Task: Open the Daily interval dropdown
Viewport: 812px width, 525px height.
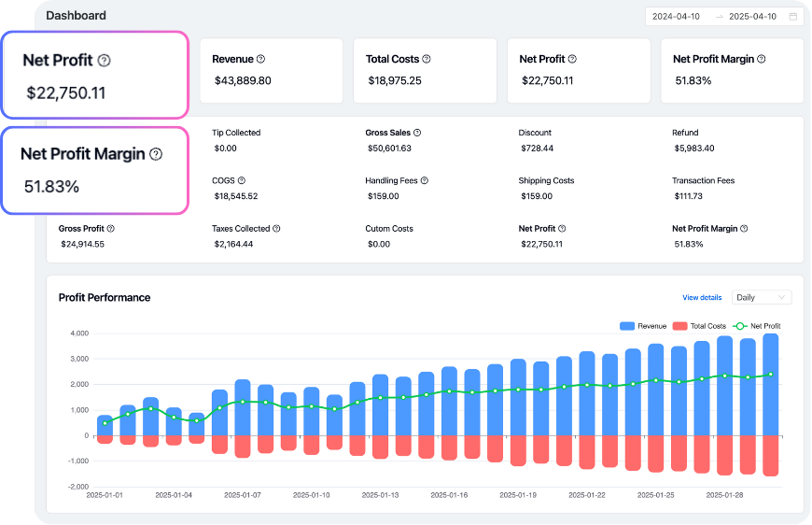Action: coord(762,297)
